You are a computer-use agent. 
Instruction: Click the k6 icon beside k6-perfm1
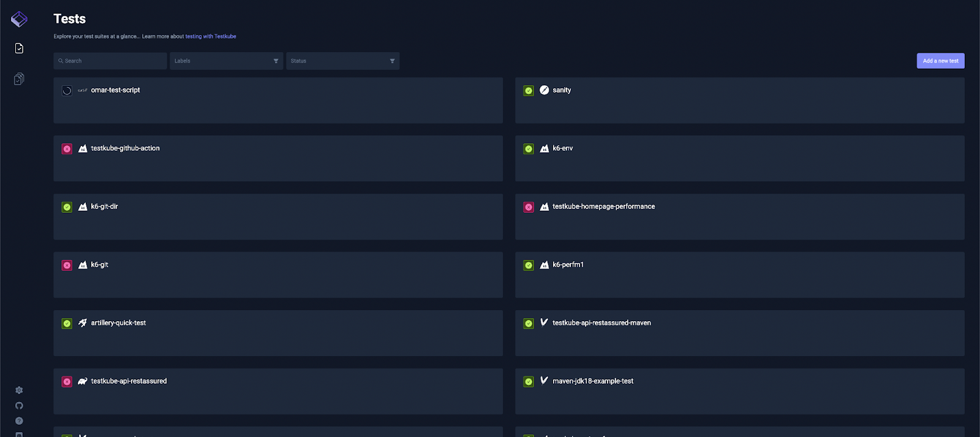[544, 265]
